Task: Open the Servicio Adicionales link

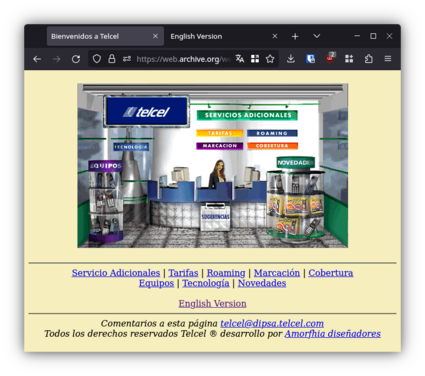Action: 116,273
